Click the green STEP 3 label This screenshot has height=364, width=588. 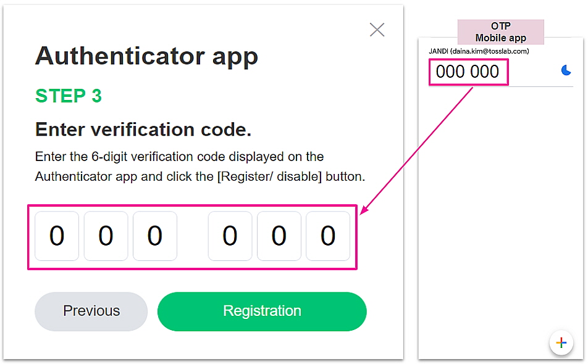pyautogui.click(x=69, y=96)
